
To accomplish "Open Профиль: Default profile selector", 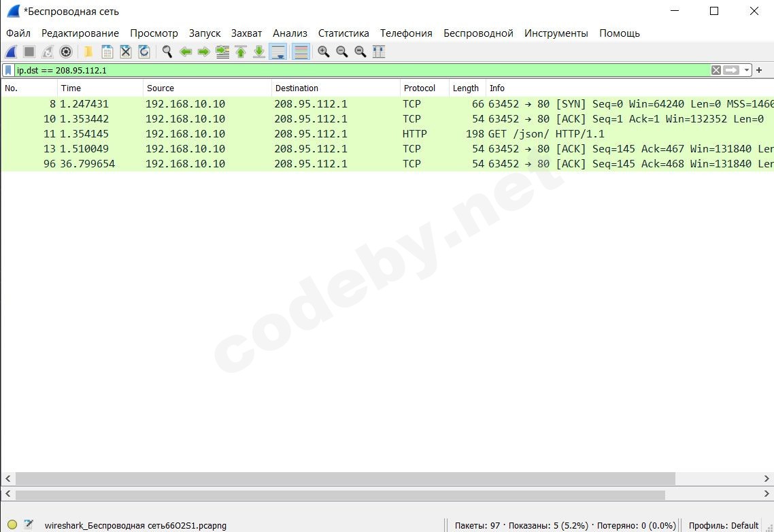I will point(723,526).
